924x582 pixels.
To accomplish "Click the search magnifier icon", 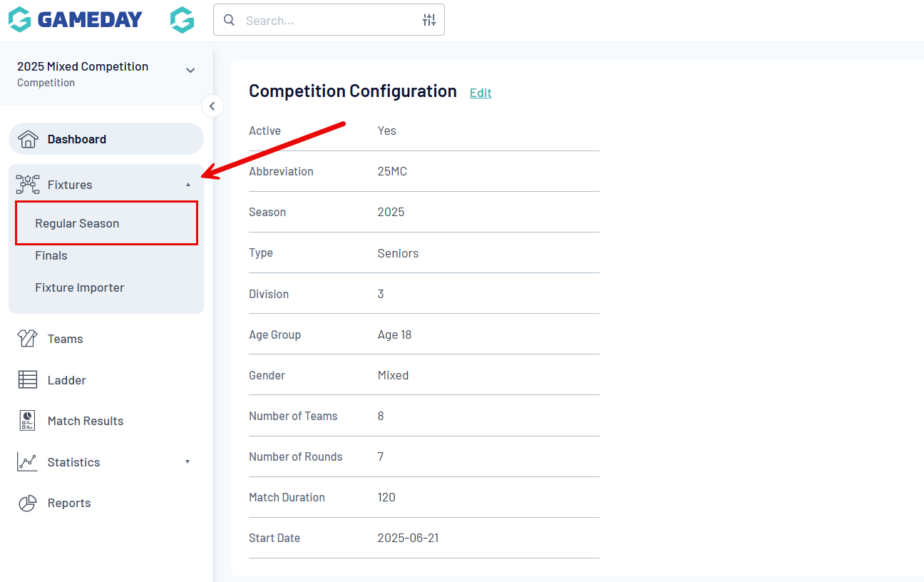I will coord(230,20).
